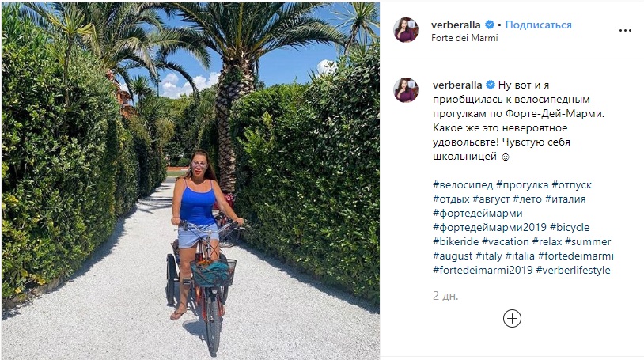Open the header profile avatar of verberalla
644x360 pixels.
pyautogui.click(x=406, y=30)
